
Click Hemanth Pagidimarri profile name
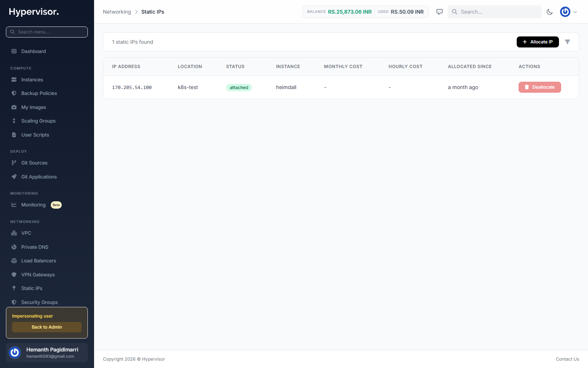(x=52, y=350)
